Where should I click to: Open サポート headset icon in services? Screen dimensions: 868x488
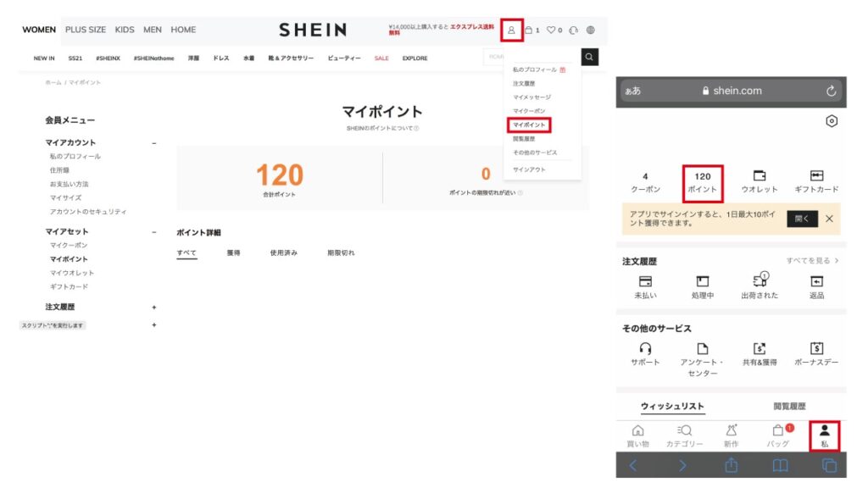pyautogui.click(x=645, y=348)
